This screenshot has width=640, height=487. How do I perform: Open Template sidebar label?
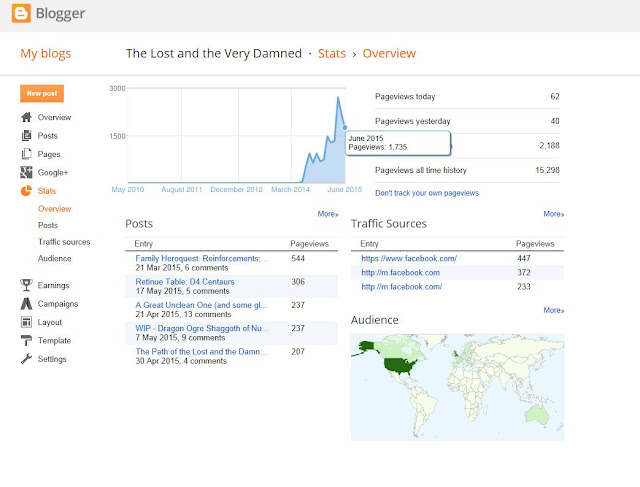(x=54, y=340)
